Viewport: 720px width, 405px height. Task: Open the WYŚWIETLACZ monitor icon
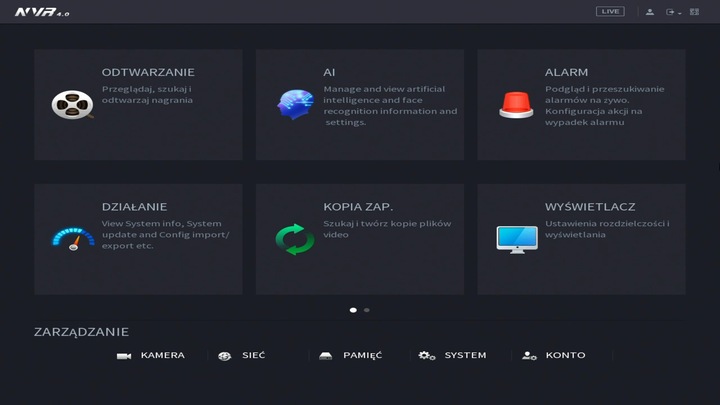pos(516,239)
